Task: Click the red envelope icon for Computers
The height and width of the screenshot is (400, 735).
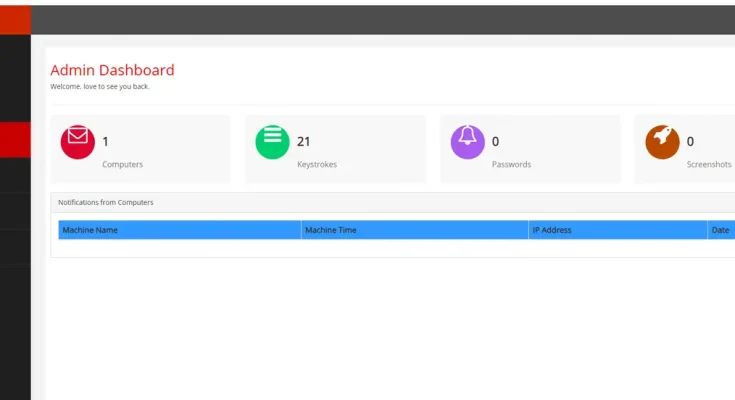Action: point(78,142)
